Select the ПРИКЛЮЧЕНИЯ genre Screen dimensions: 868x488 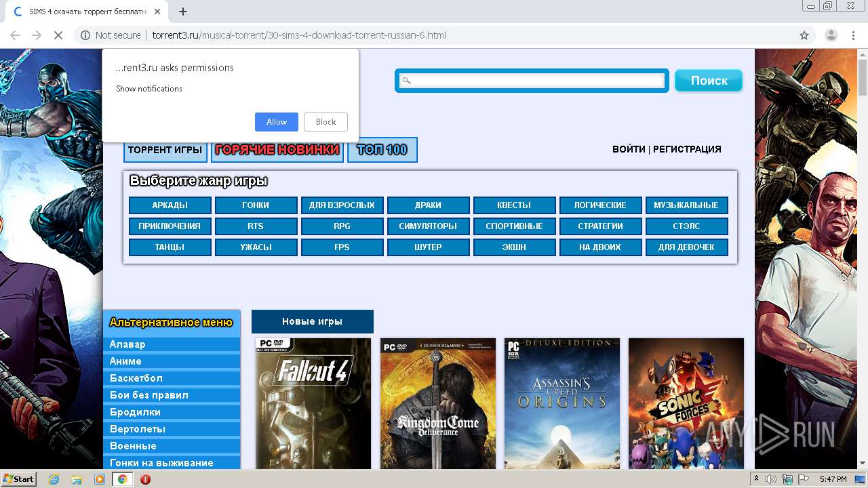(170, 226)
